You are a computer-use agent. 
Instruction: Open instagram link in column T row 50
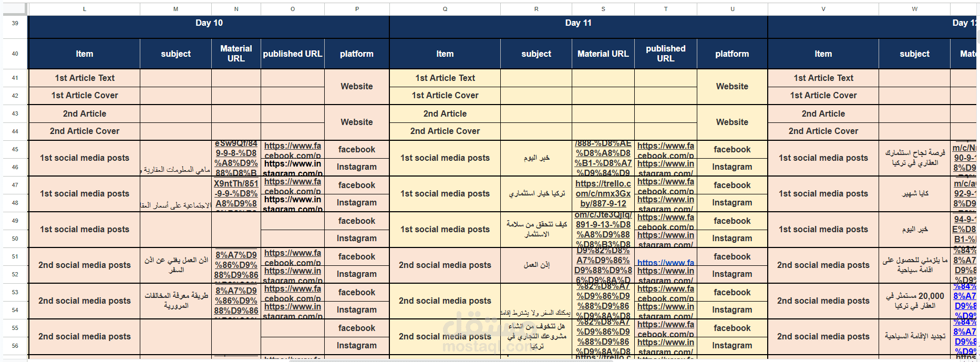[x=666, y=239]
